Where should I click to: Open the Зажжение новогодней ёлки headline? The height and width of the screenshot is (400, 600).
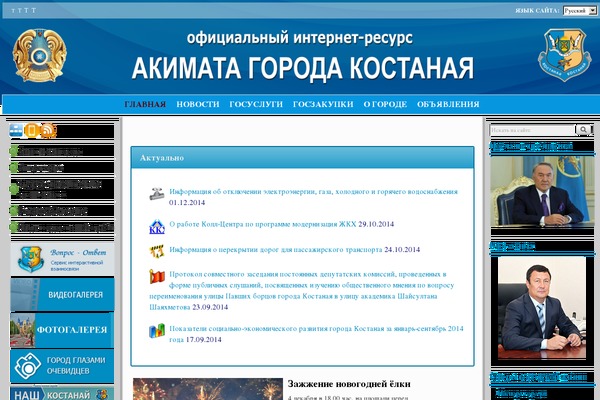click(x=349, y=384)
